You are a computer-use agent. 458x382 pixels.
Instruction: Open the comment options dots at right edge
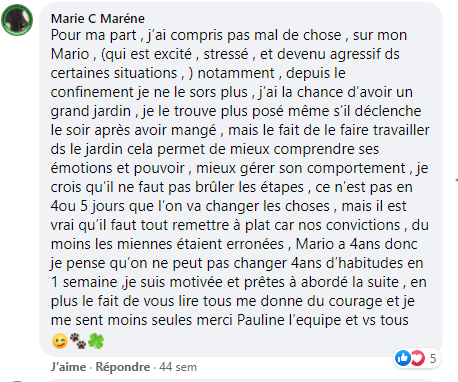pyautogui.click(x=456, y=180)
